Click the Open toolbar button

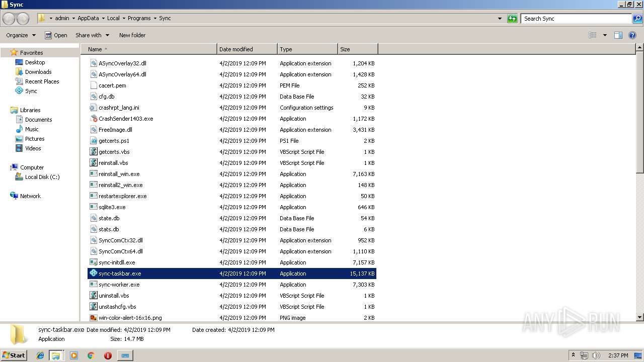(x=56, y=35)
